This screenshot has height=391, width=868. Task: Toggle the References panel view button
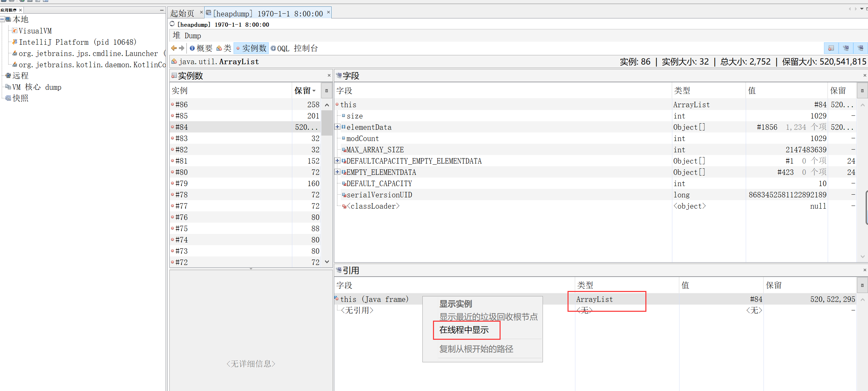(860, 48)
